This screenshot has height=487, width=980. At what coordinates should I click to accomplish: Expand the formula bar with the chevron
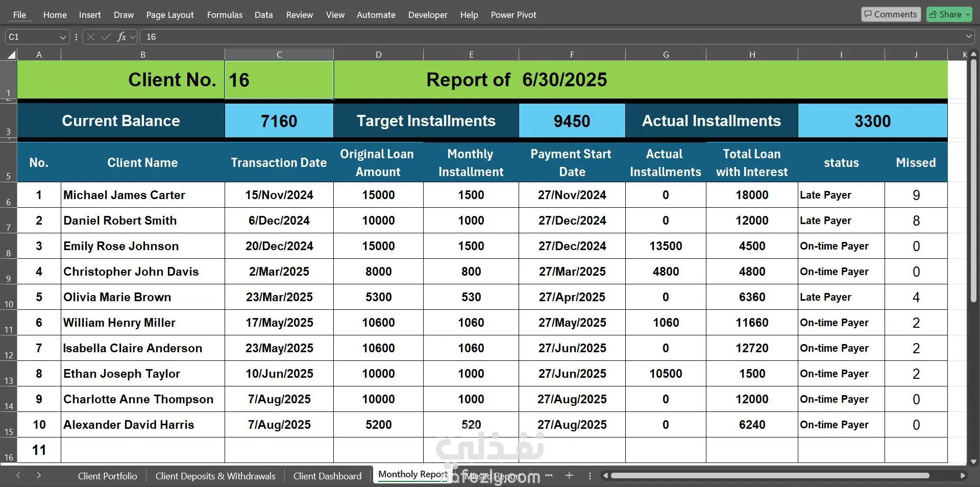coord(968,37)
